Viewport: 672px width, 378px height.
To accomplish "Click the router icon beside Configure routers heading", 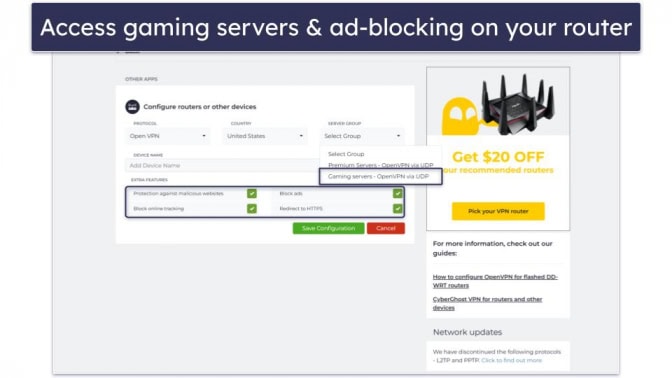I will (x=132, y=107).
